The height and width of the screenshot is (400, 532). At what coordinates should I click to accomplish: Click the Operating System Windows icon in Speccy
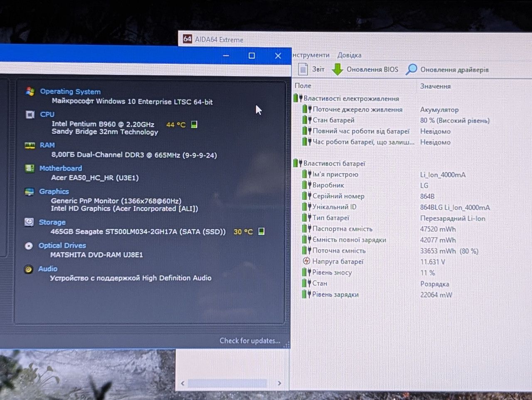click(x=30, y=92)
